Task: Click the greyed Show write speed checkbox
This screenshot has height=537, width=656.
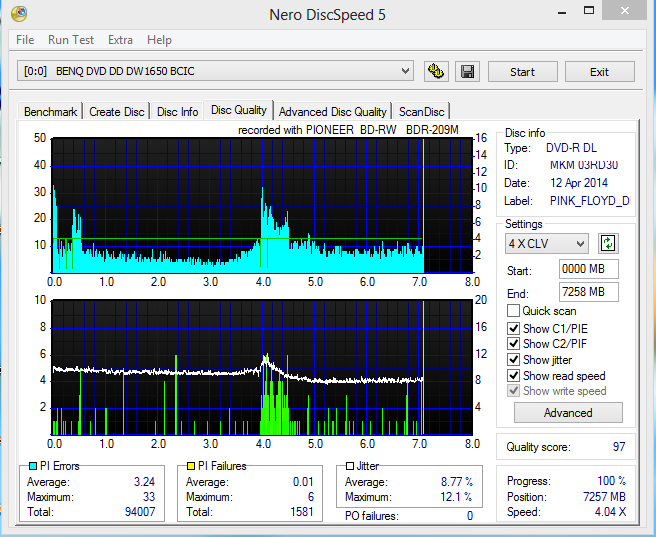Action: 513,391
